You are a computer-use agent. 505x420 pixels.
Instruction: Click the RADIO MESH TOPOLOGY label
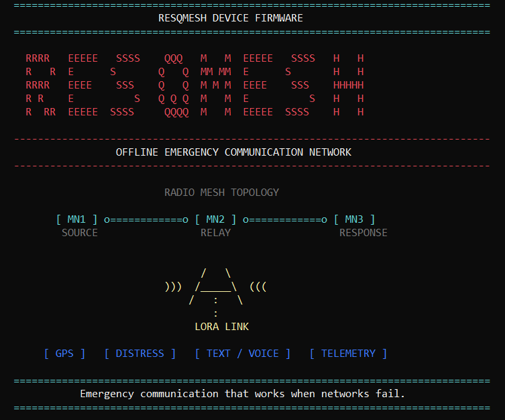point(221,193)
